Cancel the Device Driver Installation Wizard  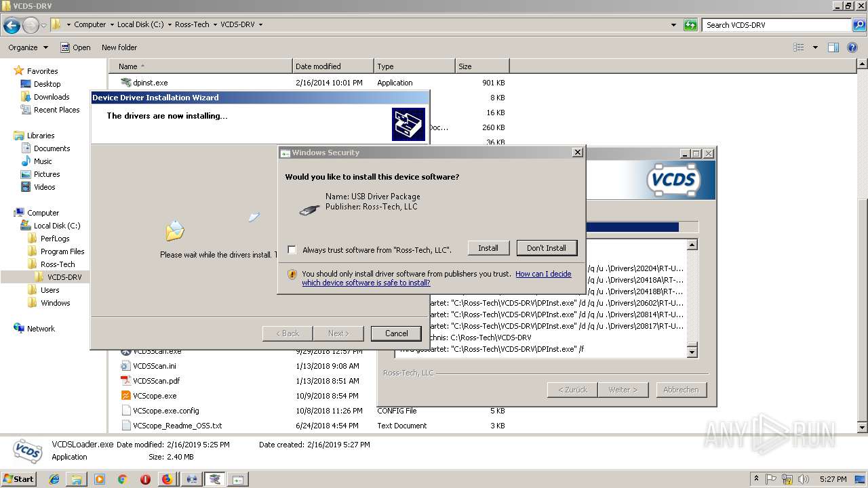396,333
